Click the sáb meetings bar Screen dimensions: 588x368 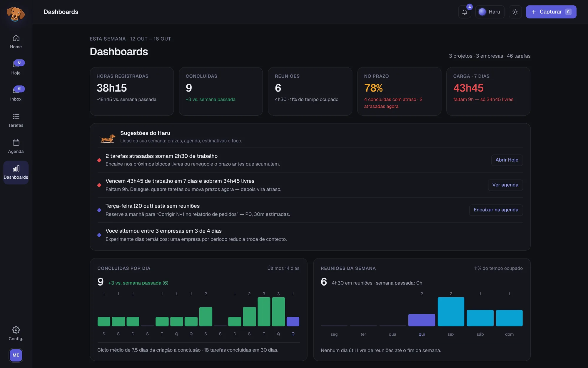tap(480, 318)
